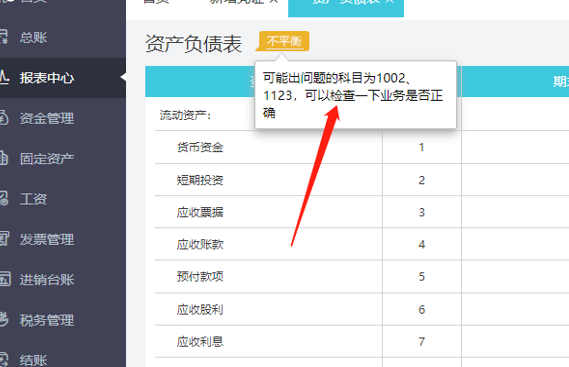Click the 发票管理 icon
Screen dimensions: 569x367
click(x=4, y=238)
